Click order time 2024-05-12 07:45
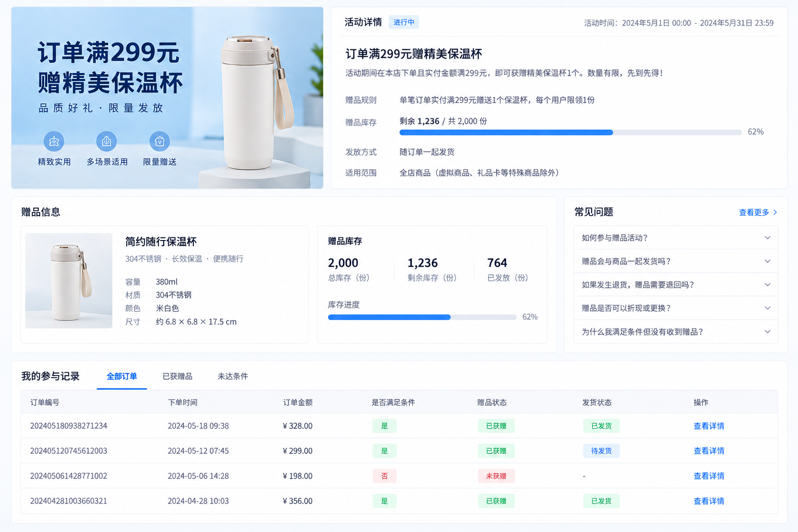Image resolution: width=798 pixels, height=532 pixels. 198,450
